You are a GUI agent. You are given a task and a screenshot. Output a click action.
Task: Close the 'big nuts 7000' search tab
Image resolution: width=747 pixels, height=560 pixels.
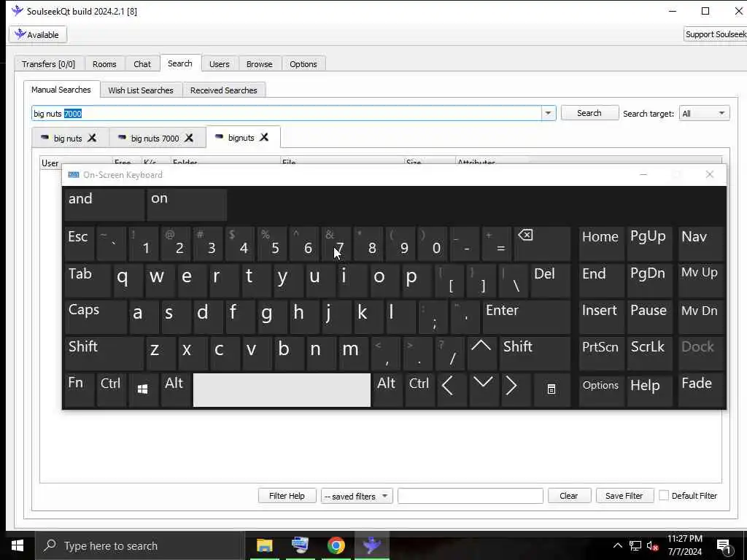click(189, 138)
